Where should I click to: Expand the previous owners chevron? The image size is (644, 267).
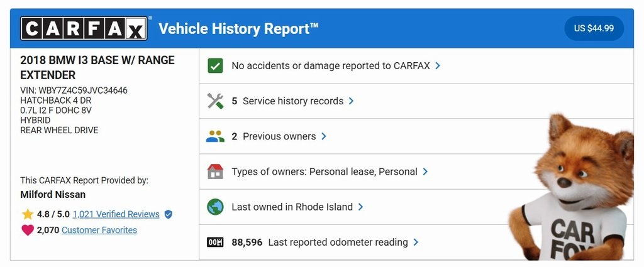click(324, 136)
